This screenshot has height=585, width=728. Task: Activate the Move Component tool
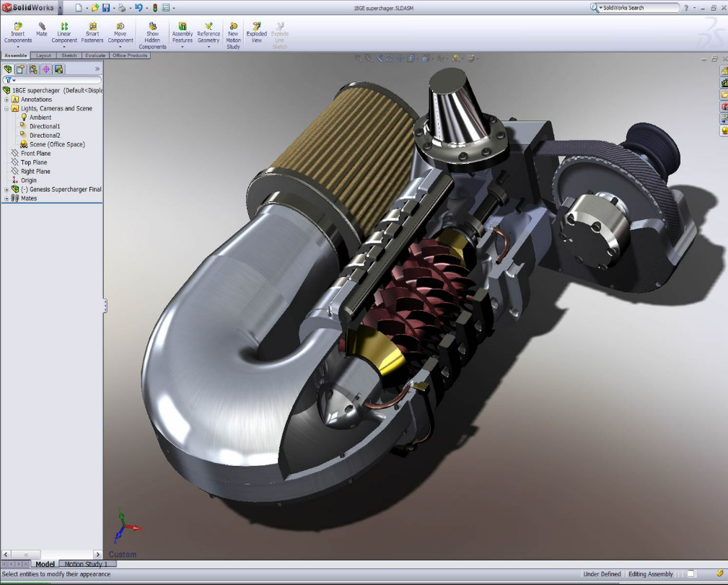coord(120,32)
